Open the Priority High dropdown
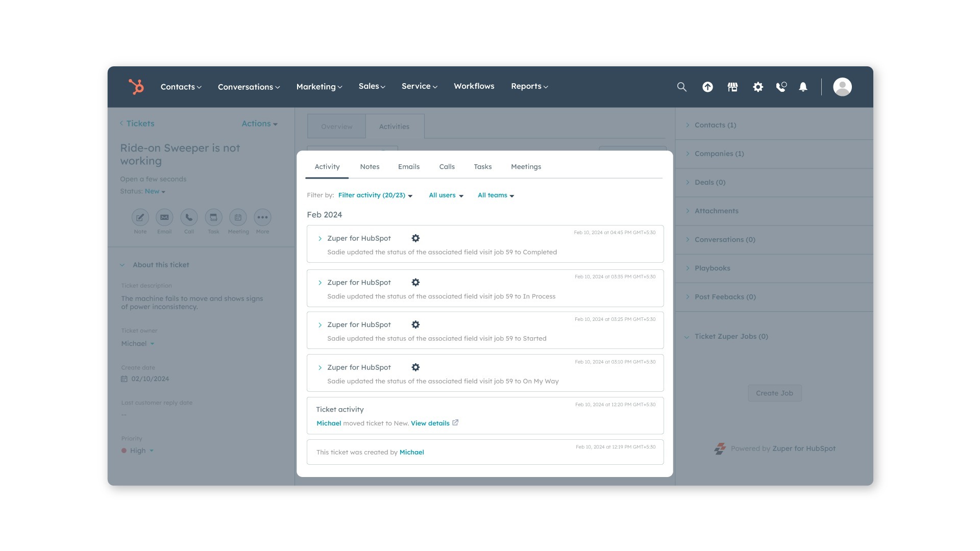The width and height of the screenshot is (980, 551). (x=138, y=450)
